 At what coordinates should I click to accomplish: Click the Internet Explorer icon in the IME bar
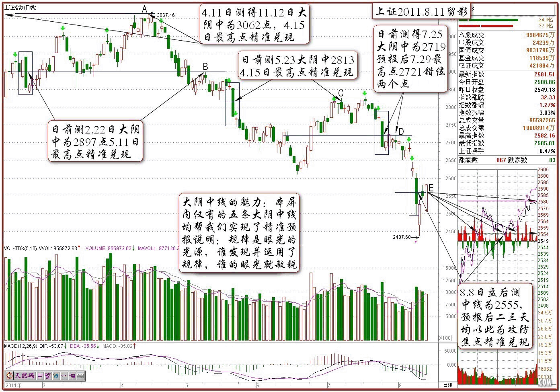click(56, 376)
